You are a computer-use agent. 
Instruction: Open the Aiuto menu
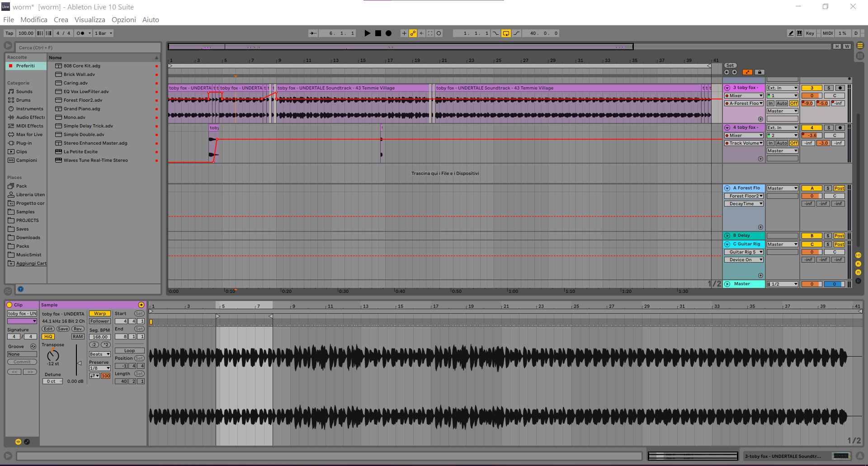pos(151,19)
